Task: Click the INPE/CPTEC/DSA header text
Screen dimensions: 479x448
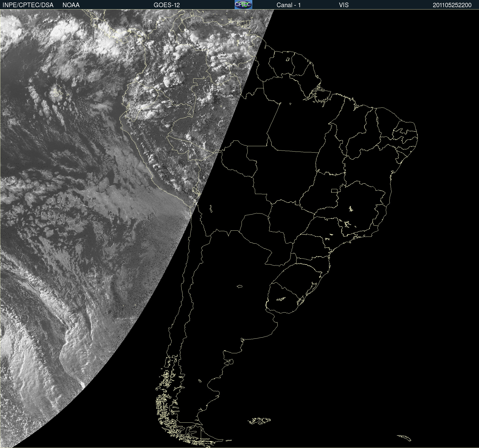Action: (x=28, y=5)
